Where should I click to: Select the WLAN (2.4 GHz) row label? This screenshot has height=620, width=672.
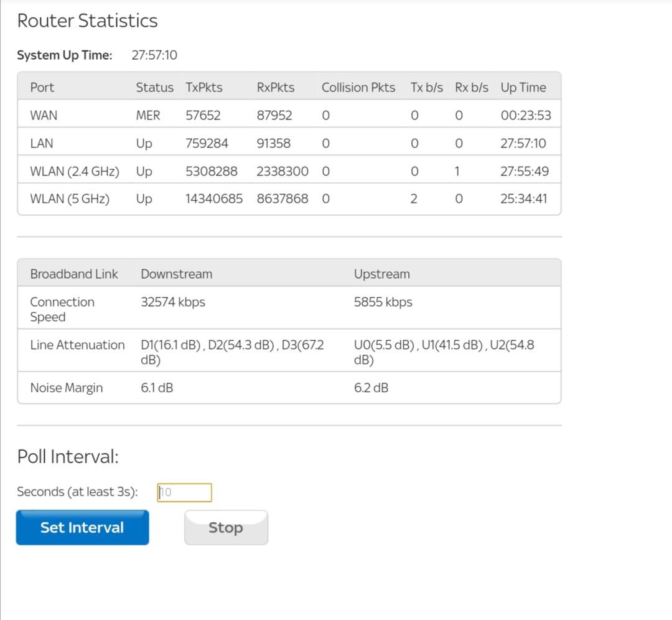pos(75,171)
